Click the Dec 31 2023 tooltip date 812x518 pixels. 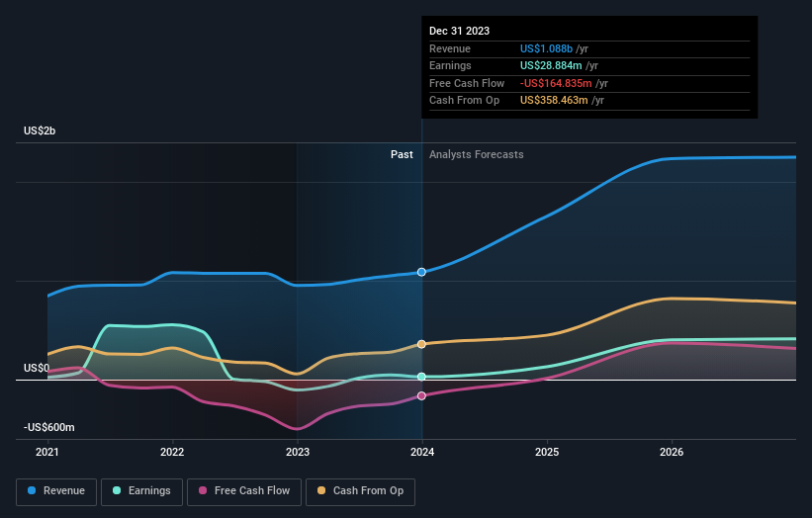tap(459, 31)
